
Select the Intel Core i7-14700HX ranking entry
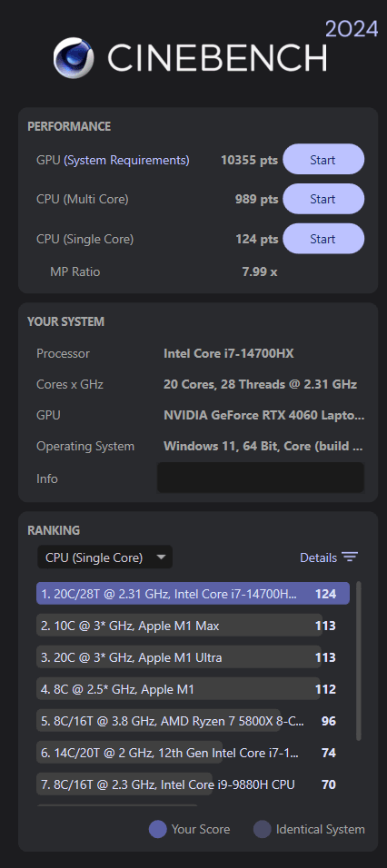[193, 594]
